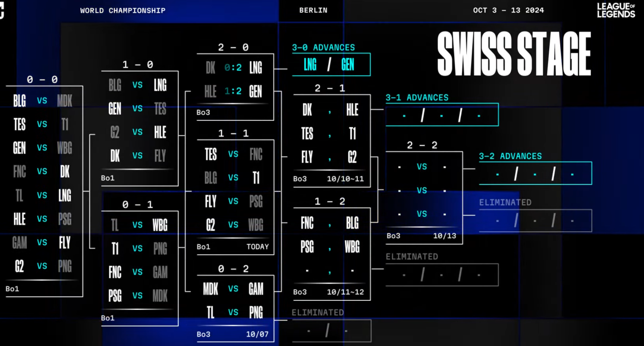Click the SWISS STAGE title
The image size is (644, 346).
click(514, 54)
